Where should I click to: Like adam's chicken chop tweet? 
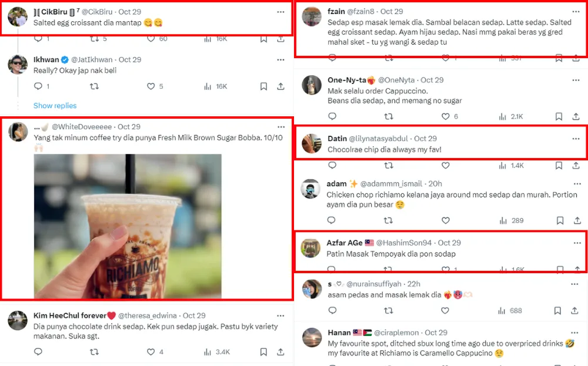(445, 221)
